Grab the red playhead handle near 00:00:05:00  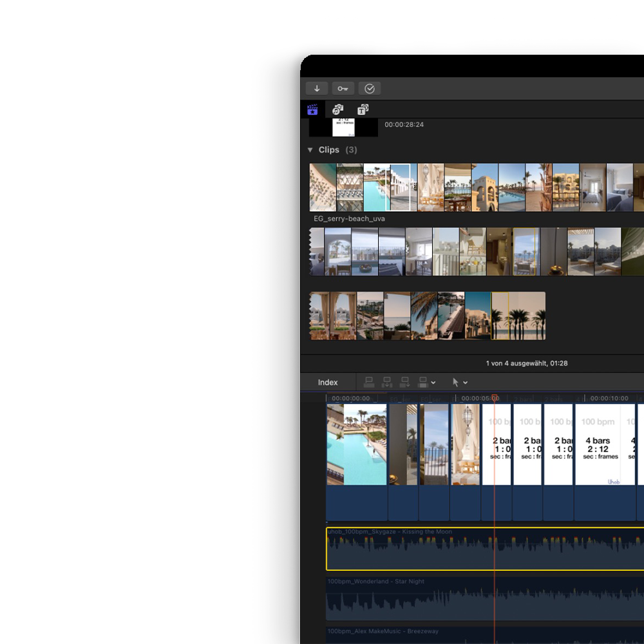pos(495,397)
